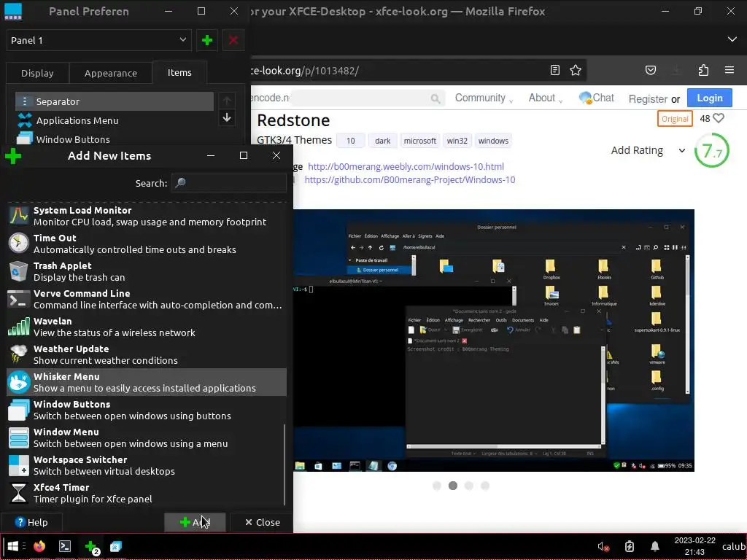747x560 pixels.
Task: Select the Verve Command Line icon
Action: click(x=18, y=299)
